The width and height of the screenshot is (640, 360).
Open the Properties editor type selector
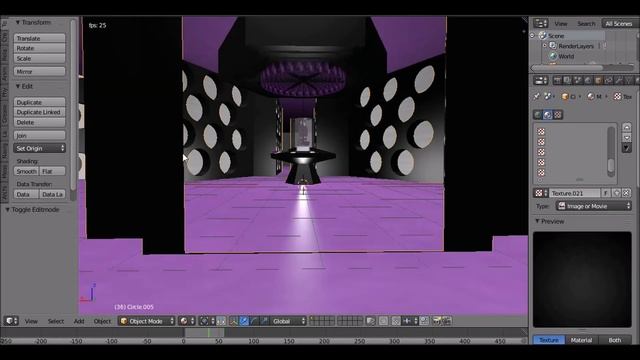(x=540, y=80)
